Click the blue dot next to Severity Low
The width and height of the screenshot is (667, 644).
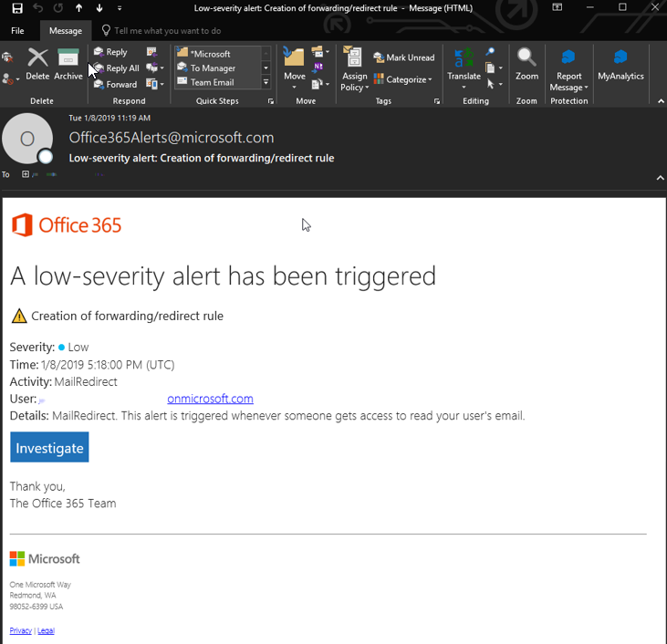click(x=61, y=348)
